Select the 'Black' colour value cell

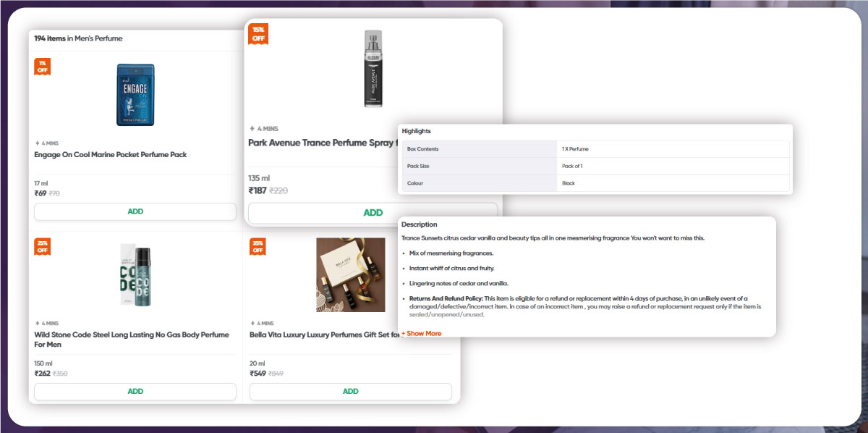[673, 183]
